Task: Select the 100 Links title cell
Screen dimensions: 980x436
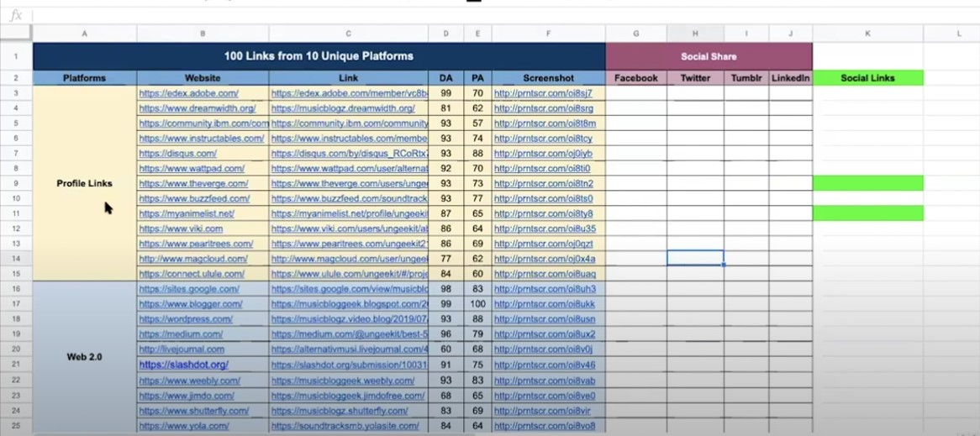Action: tap(319, 56)
